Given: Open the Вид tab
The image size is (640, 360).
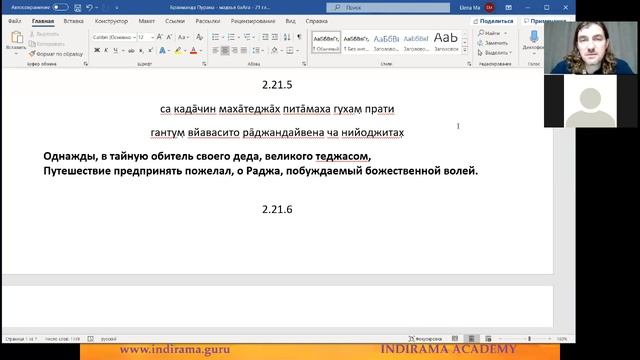Looking at the screenshot, I should point(290,21).
